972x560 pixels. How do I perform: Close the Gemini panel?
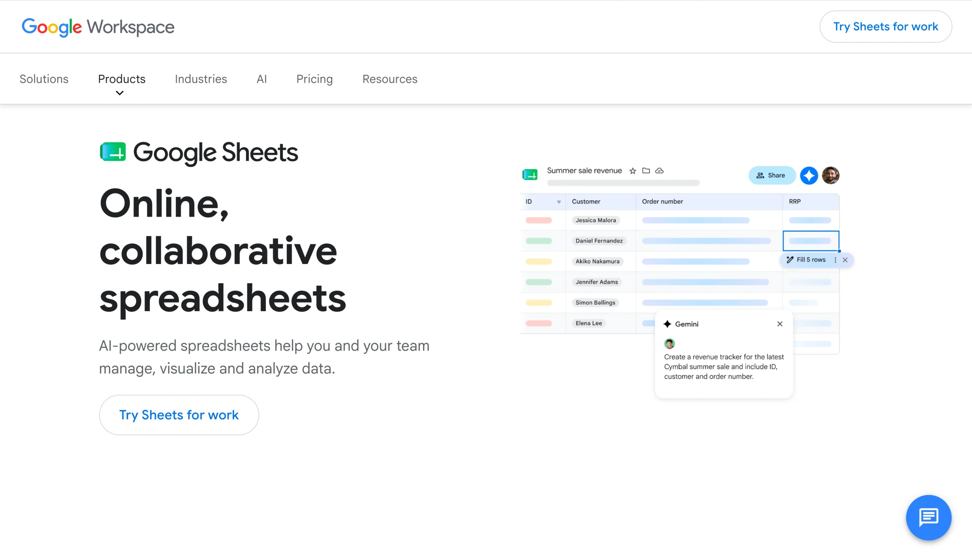[x=779, y=324]
